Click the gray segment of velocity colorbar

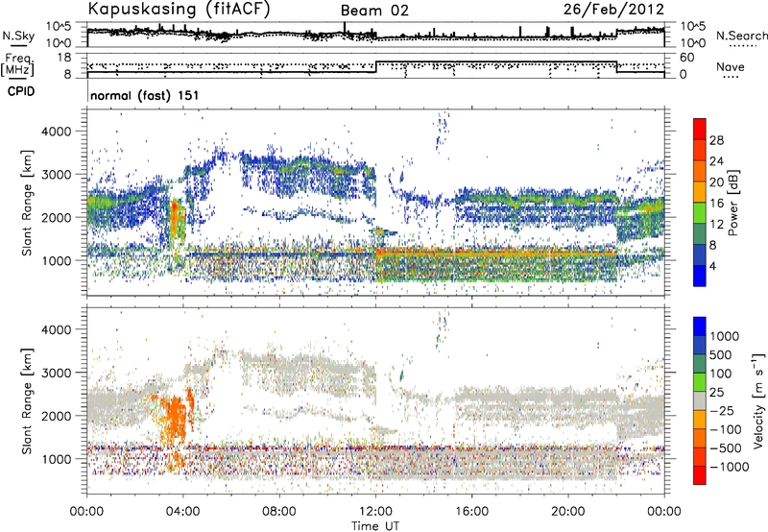tap(700, 400)
